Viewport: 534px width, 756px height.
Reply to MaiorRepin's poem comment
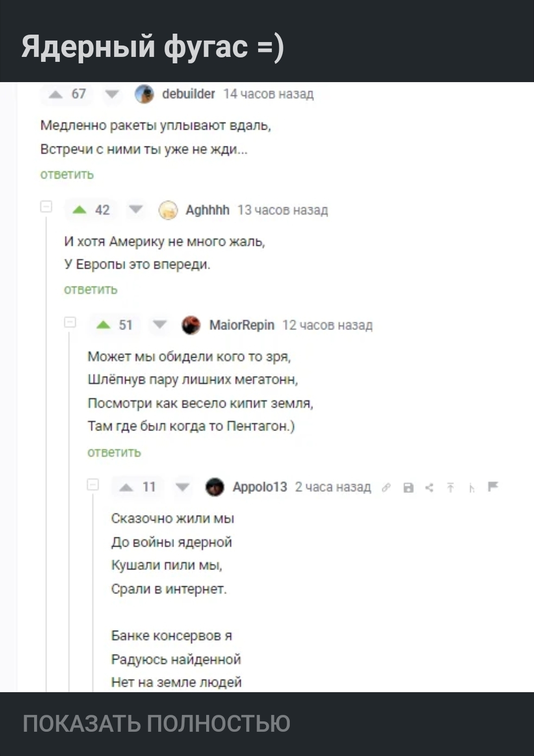coord(114,452)
